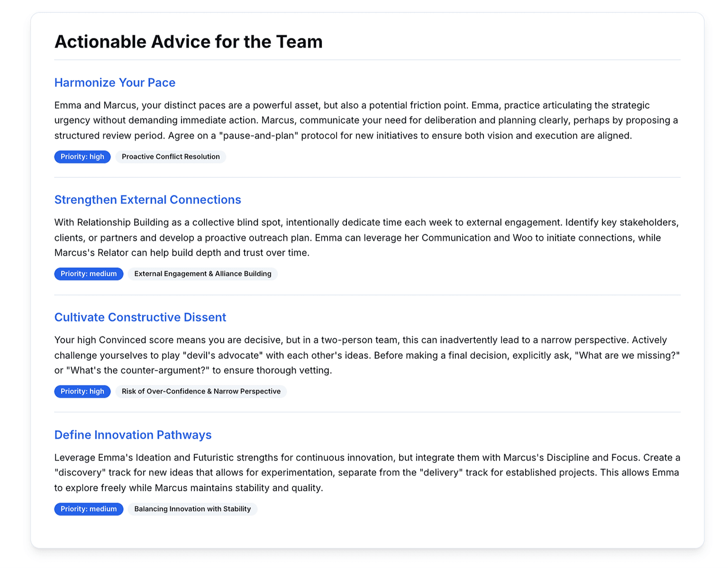Choose the "Risk of Over-Confidence & Narrow Perspective" tag
Image resolution: width=728 pixels, height=568 pixels.
[x=201, y=391]
